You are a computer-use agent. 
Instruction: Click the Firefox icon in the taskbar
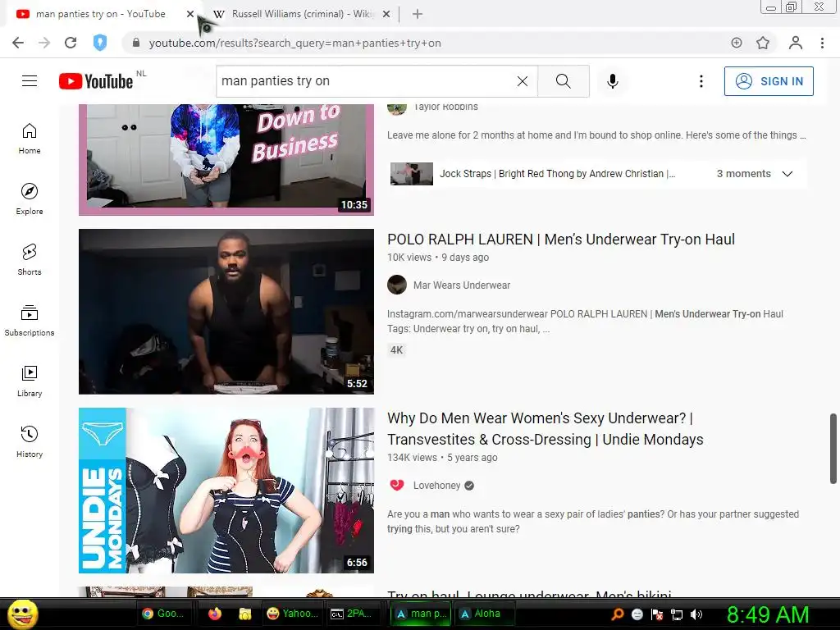click(215, 614)
